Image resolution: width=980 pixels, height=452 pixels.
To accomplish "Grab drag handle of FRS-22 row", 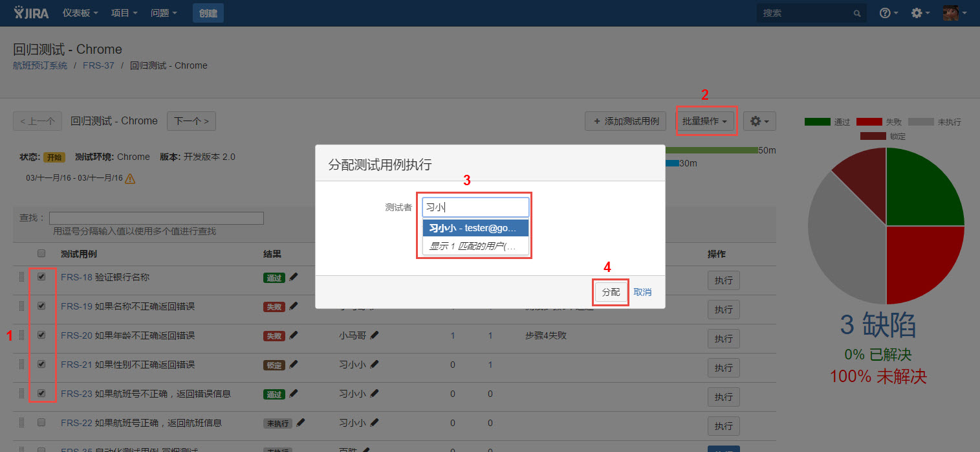I will (x=21, y=423).
